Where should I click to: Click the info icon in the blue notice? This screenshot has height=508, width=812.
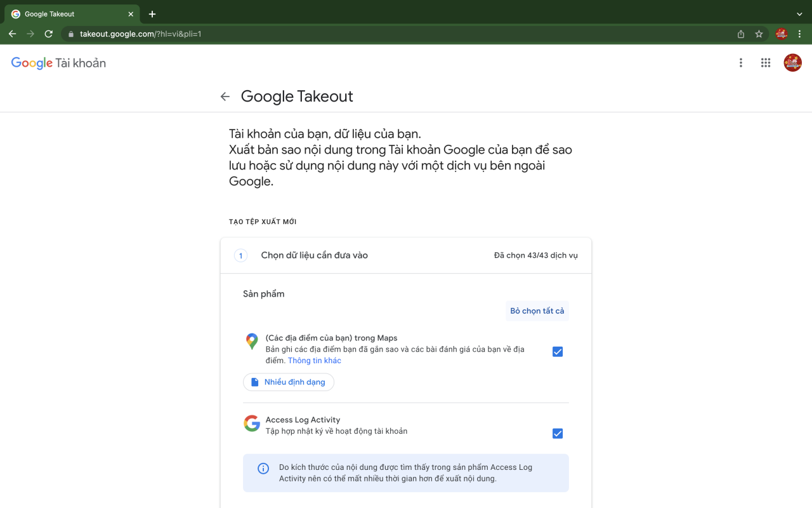point(263,469)
